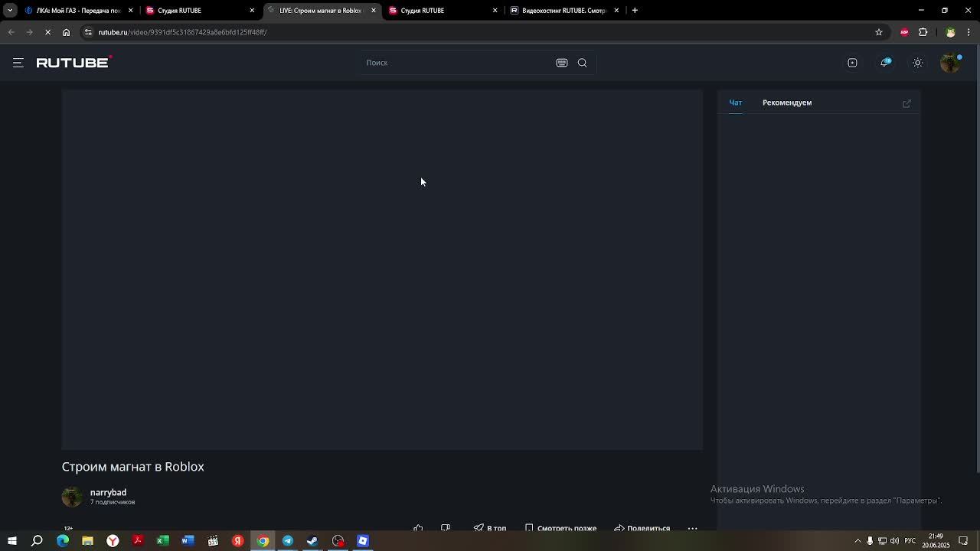The width and height of the screenshot is (980, 551).
Task: Click "Смотреть позже" button
Action: click(x=560, y=528)
